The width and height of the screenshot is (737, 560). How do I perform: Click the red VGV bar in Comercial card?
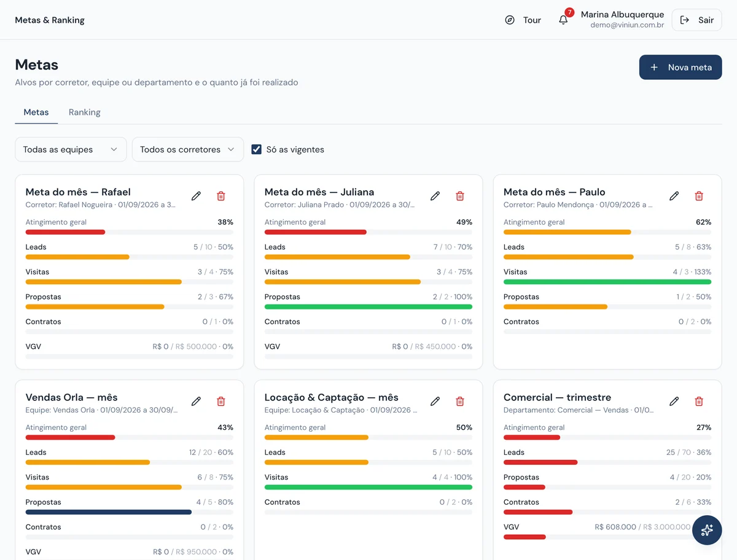coord(524,537)
